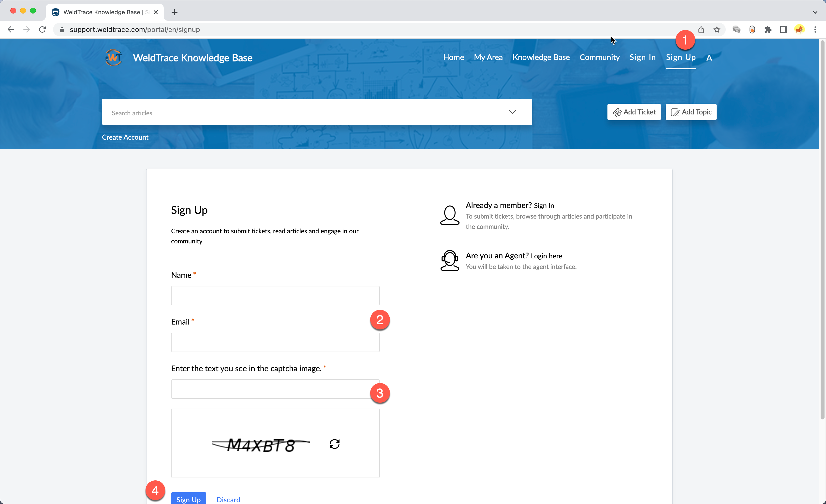Click Sign In in the top navigation

click(x=642, y=57)
